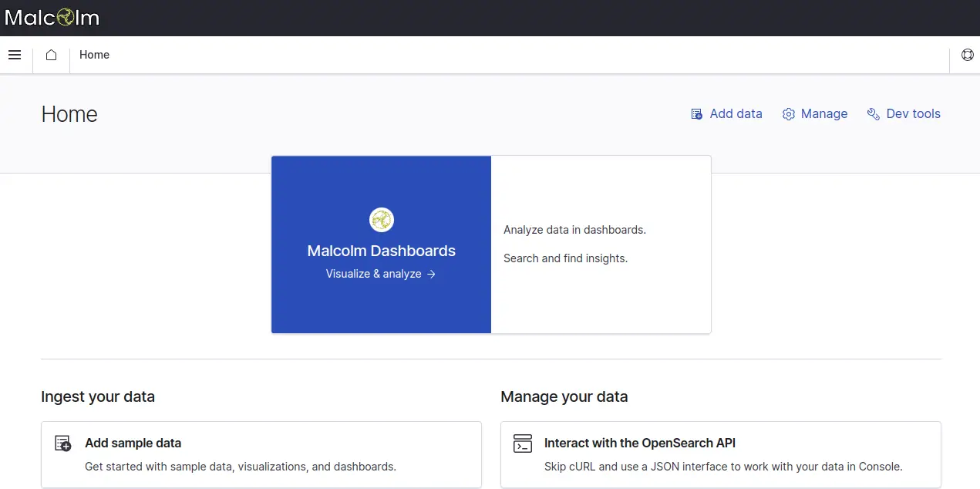The width and height of the screenshot is (980, 489).
Task: Click the Skip cURL description text
Action: click(x=722, y=466)
